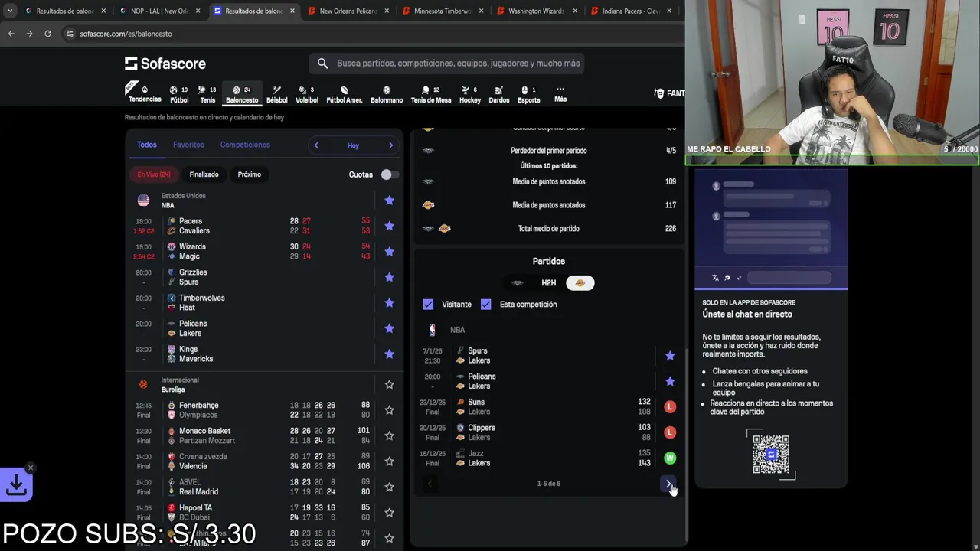This screenshot has height=551, width=980.
Task: Select the Favoritos tab
Action: tap(188, 145)
